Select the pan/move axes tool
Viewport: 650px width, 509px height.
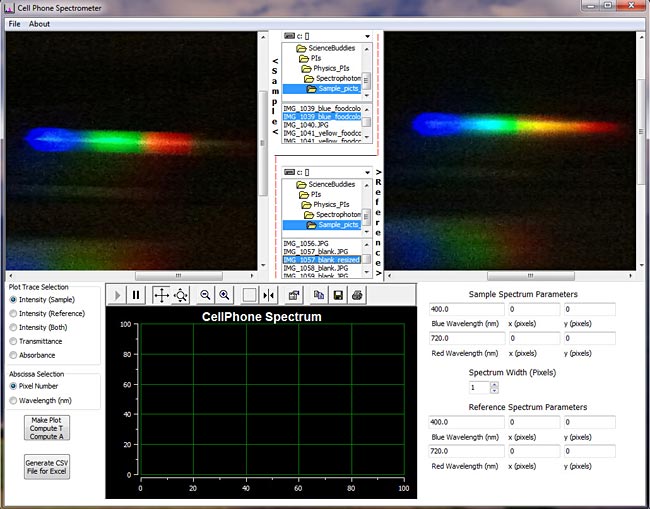[161, 295]
